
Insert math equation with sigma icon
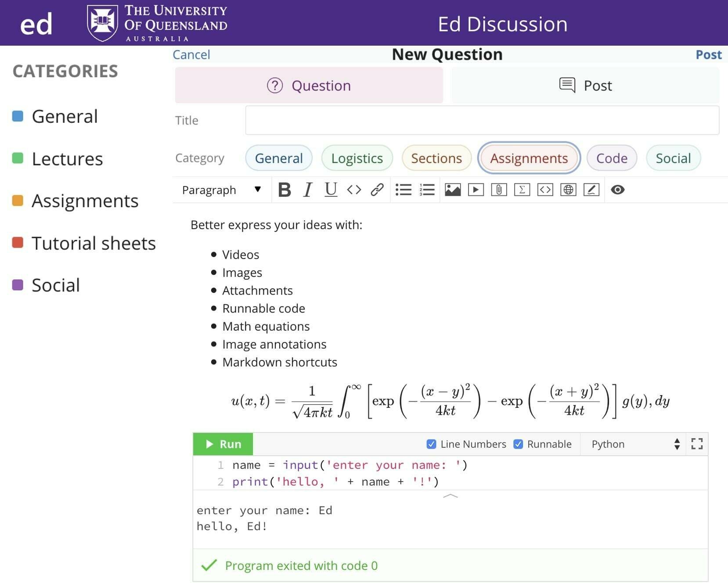coord(522,190)
